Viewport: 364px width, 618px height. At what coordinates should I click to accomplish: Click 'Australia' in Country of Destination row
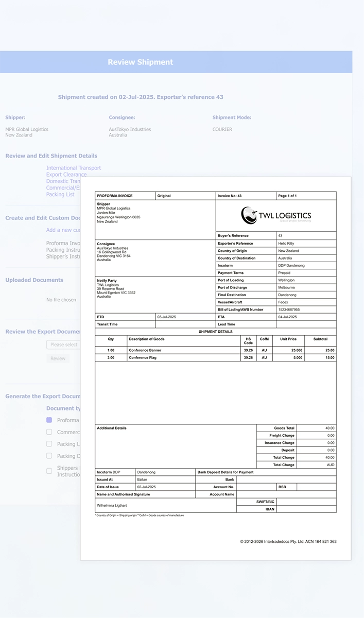pyautogui.click(x=285, y=258)
